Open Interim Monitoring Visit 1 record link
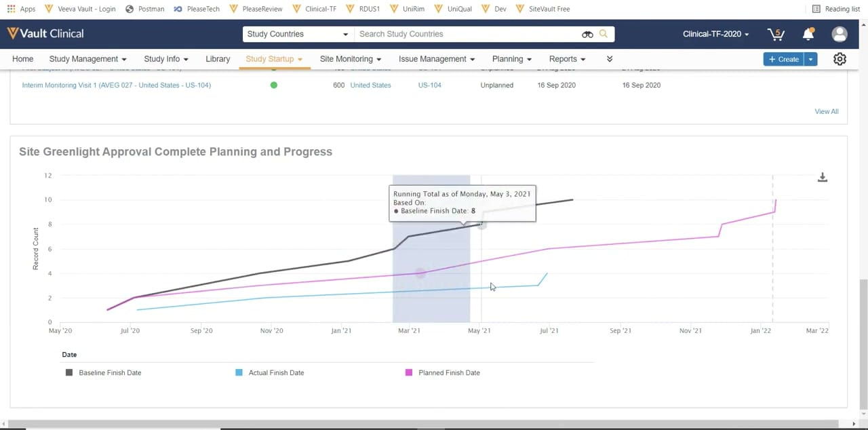The width and height of the screenshot is (868, 430). click(x=116, y=85)
